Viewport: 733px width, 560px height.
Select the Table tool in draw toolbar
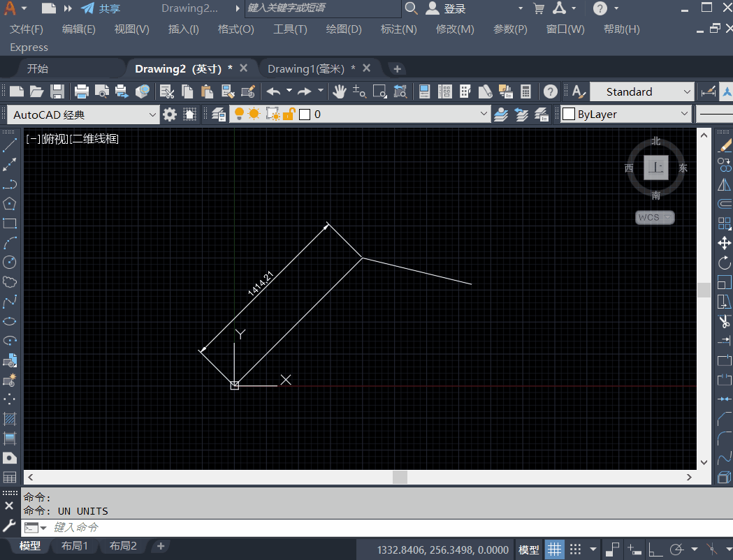click(x=9, y=478)
